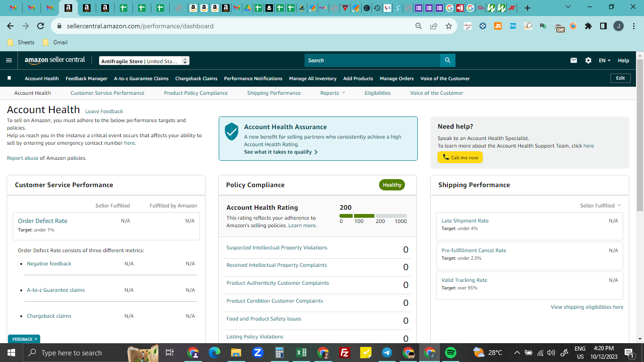Viewport: 644px width, 362px height.
Task: Open the Chrome three-dot menu
Action: [x=633, y=26]
